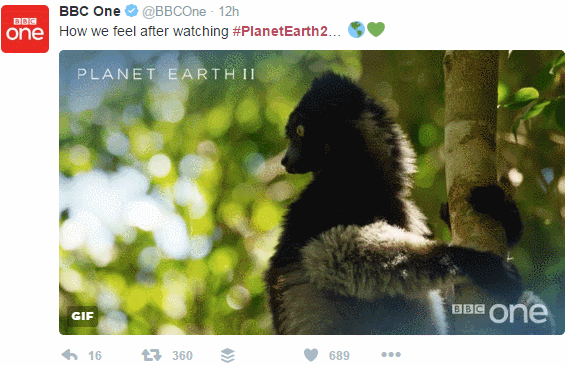This screenshot has width=567, height=366.
Task: Like the tweet with heart icon
Action: 311,355
